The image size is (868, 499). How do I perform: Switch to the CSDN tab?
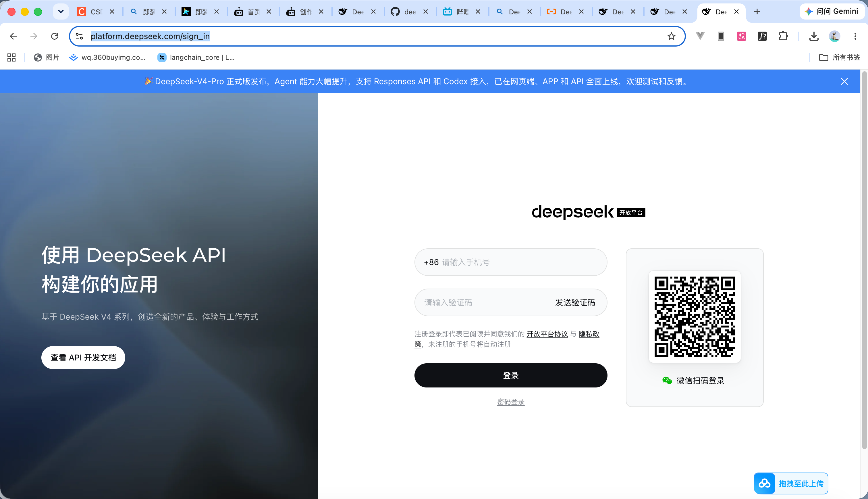click(x=90, y=12)
